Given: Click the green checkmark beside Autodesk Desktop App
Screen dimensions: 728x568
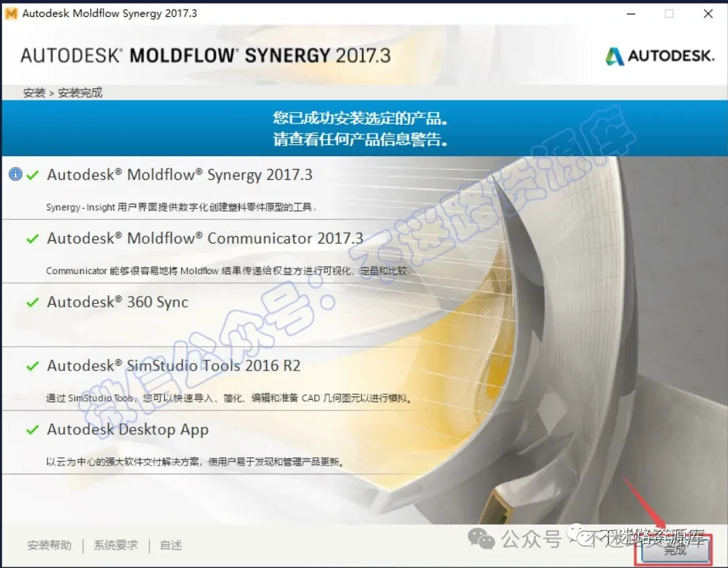Looking at the screenshot, I should pos(33,430).
